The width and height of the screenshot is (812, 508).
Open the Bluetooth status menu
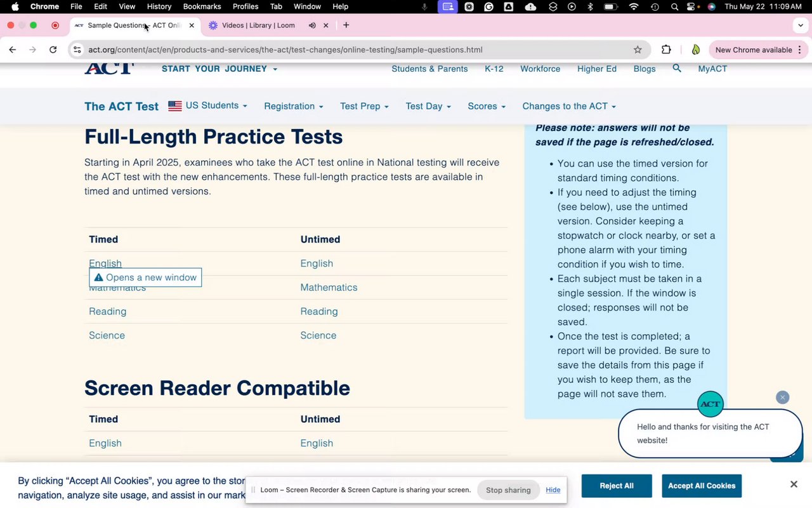(x=590, y=6)
